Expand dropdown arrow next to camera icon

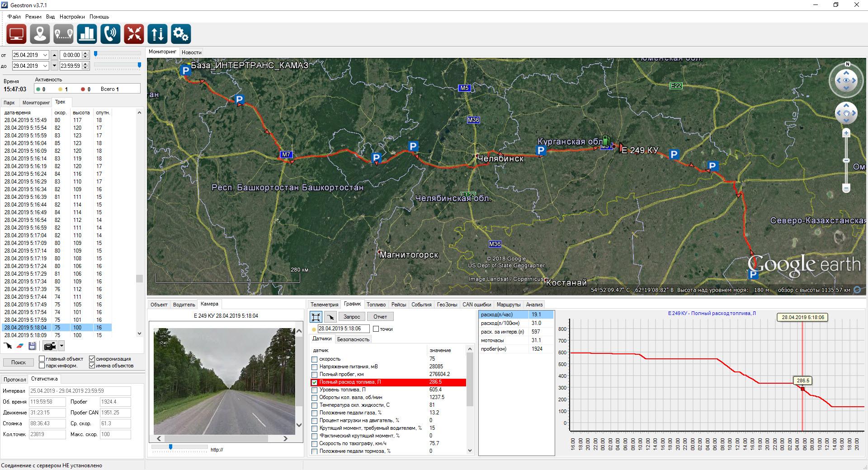(x=61, y=346)
